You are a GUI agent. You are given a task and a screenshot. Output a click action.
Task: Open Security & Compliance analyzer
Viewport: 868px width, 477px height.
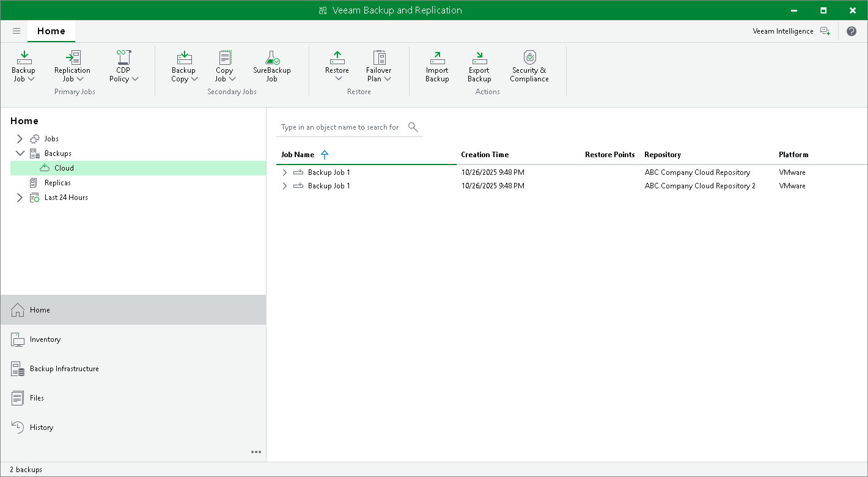click(529, 59)
